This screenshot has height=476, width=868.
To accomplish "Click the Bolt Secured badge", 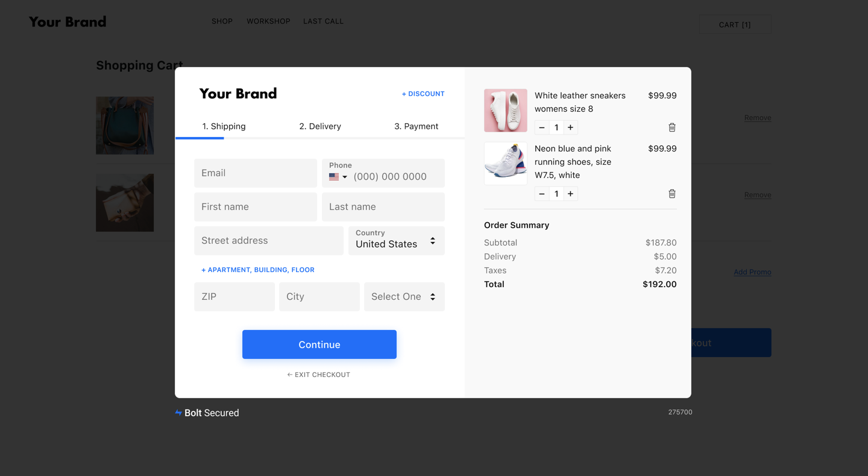I will click(207, 413).
